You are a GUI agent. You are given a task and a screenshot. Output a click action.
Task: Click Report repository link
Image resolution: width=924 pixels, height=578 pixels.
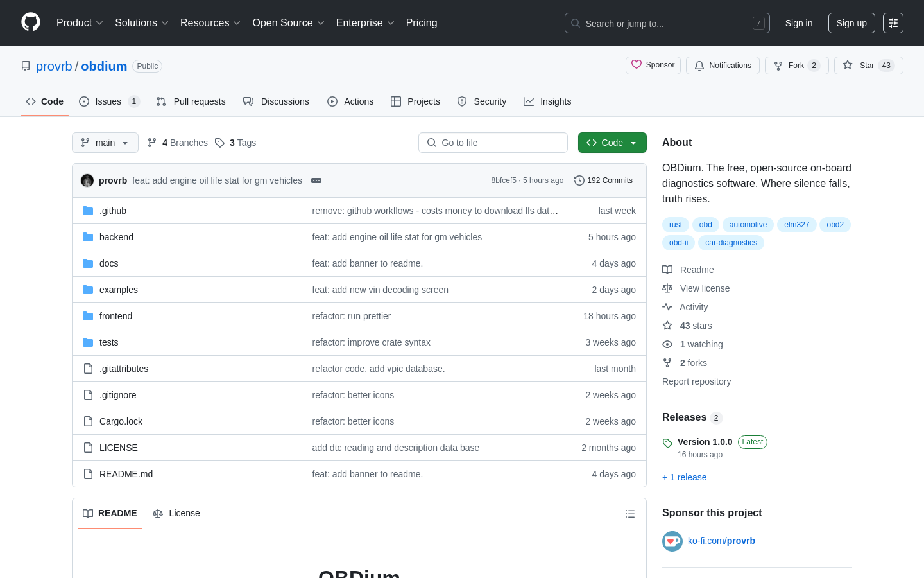click(696, 381)
